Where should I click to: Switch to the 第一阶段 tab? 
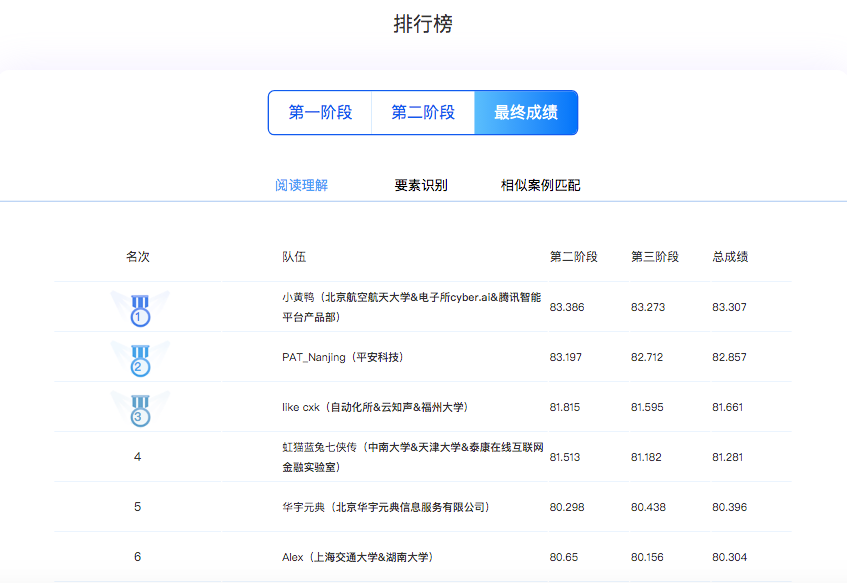pyautogui.click(x=320, y=113)
